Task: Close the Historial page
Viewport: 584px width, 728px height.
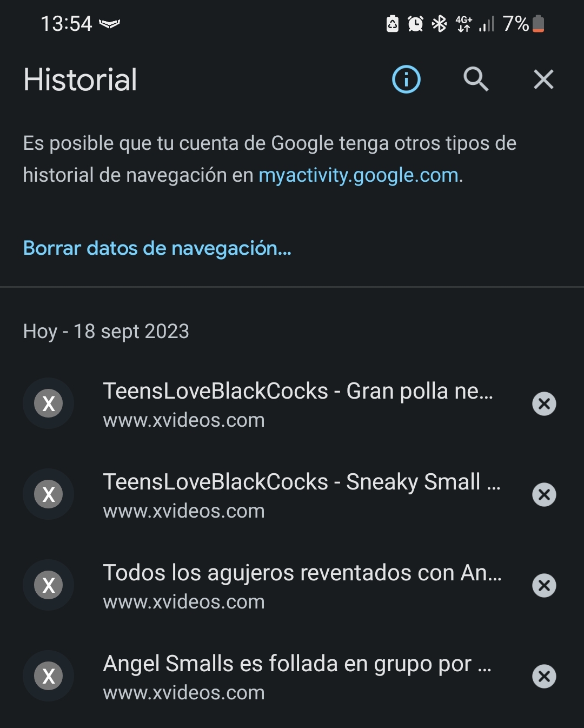Action: 543,80
